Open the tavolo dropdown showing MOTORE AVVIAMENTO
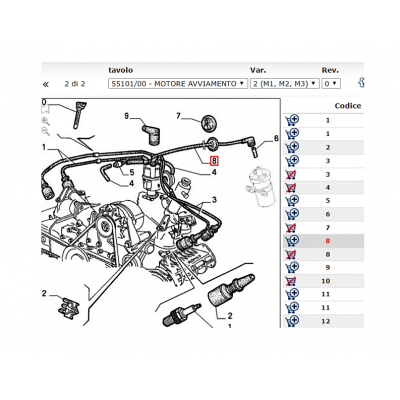This screenshot has width=400, height=400. pyautogui.click(x=178, y=84)
